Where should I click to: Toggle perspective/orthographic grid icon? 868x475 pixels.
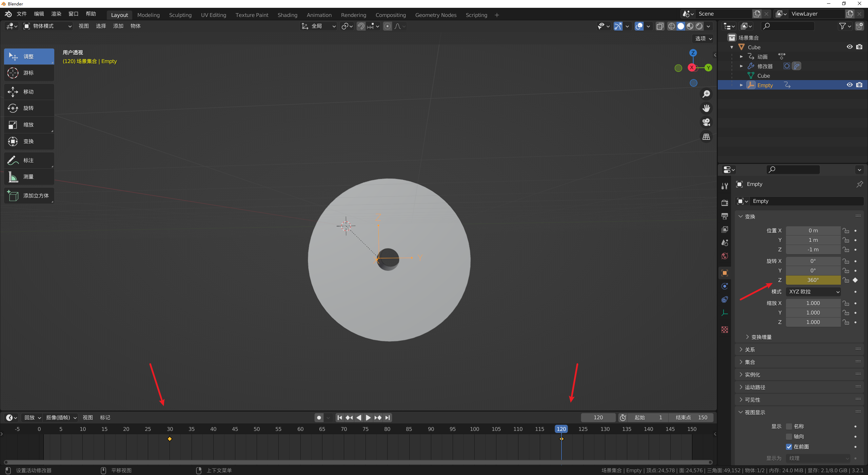click(706, 137)
